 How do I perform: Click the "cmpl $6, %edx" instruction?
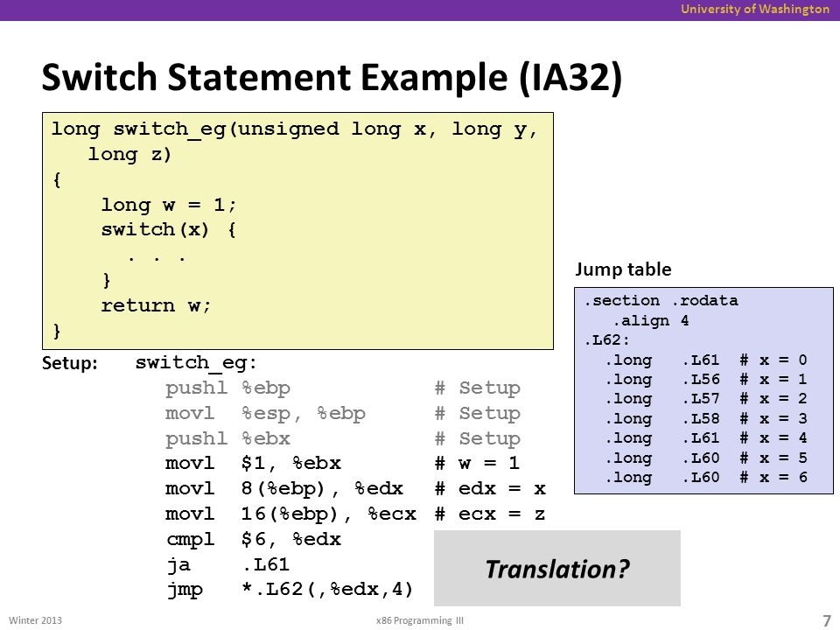coord(253,539)
